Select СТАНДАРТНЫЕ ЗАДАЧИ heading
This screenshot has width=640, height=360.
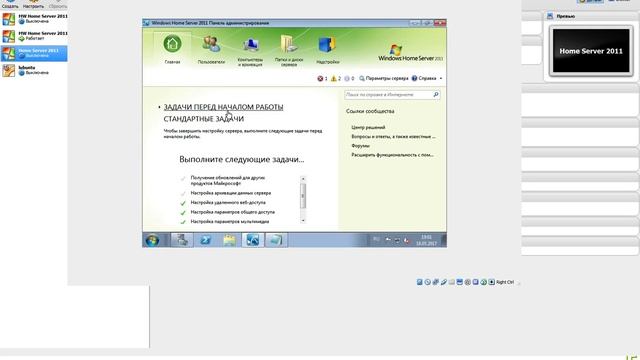(x=204, y=119)
